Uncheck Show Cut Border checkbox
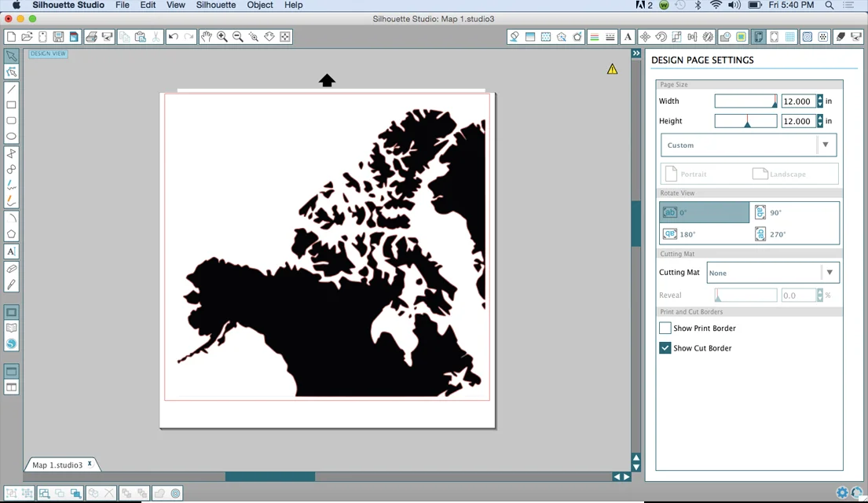This screenshot has height=503, width=868. pyautogui.click(x=665, y=348)
